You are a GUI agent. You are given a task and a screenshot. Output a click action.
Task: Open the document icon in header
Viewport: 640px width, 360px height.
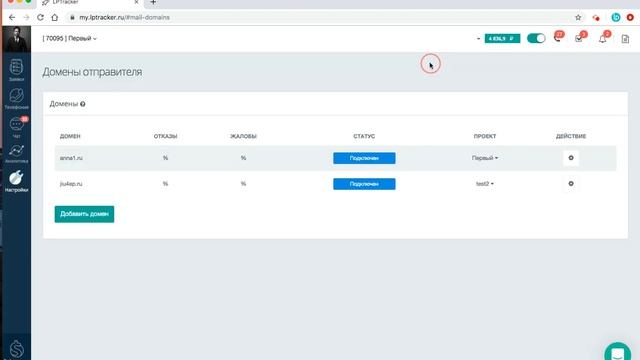click(625, 39)
